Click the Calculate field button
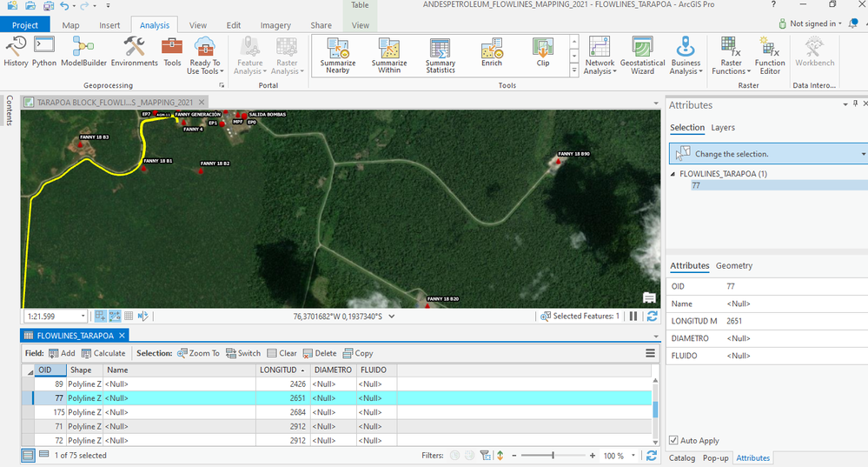868x467 pixels. coord(103,353)
